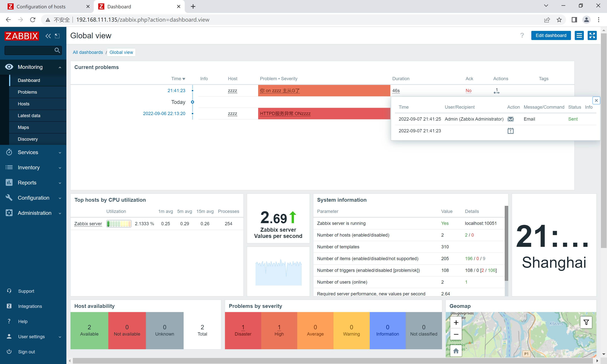
Task: Open Problems under Monitoring
Action: 38,92
